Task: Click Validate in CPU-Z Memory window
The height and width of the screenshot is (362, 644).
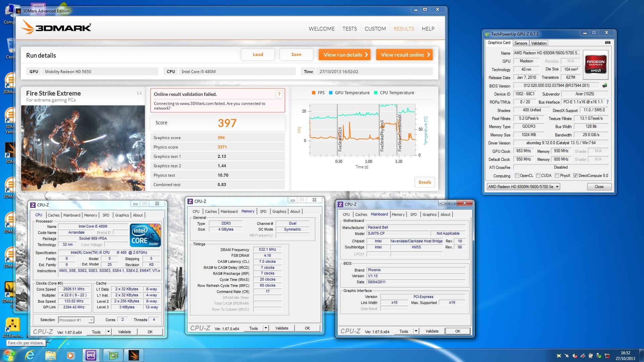Action: [x=282, y=328]
